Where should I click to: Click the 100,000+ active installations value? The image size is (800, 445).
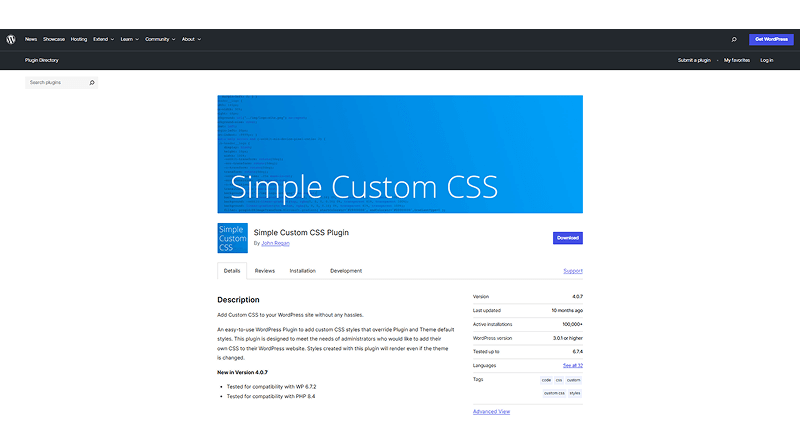(x=572, y=324)
